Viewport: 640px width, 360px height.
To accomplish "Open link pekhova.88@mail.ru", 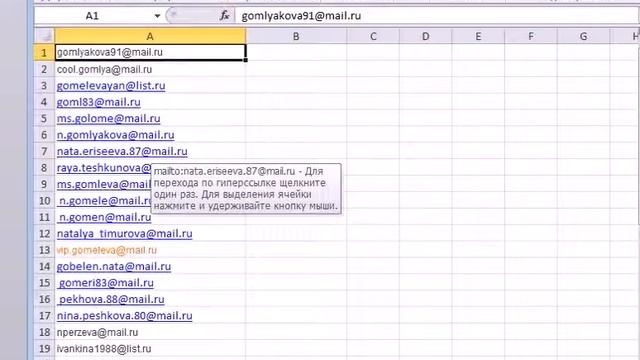I will click(x=111, y=299).
